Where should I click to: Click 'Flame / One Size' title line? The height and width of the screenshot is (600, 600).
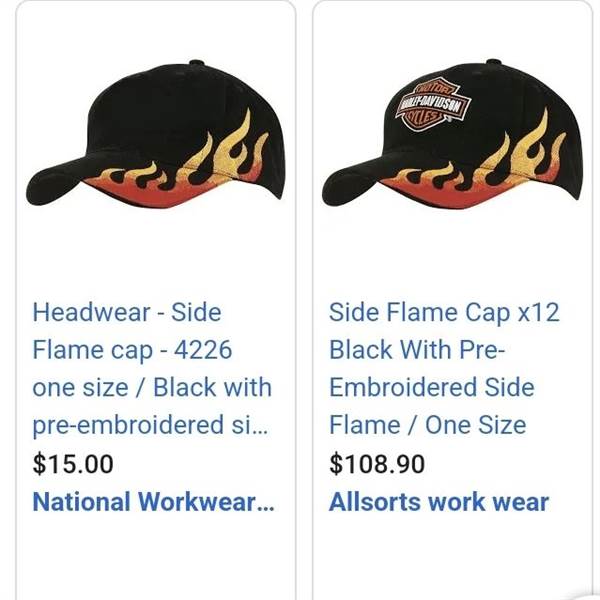tap(427, 425)
